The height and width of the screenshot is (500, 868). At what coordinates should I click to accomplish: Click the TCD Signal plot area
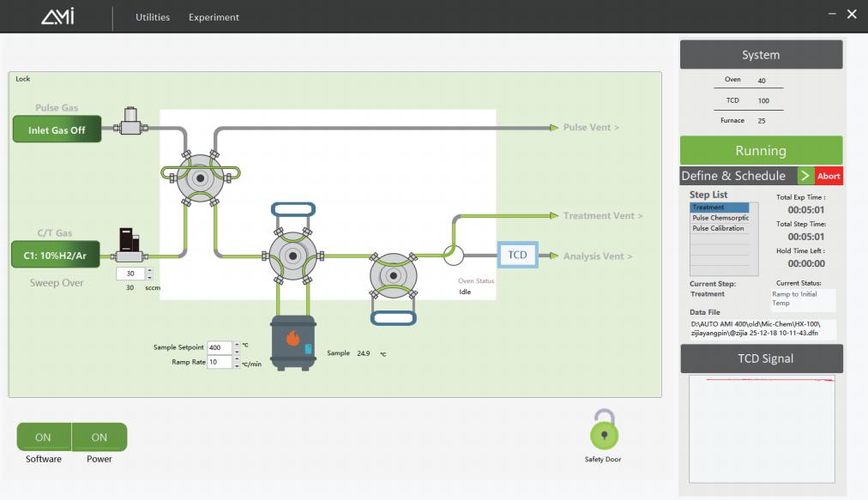click(762, 428)
